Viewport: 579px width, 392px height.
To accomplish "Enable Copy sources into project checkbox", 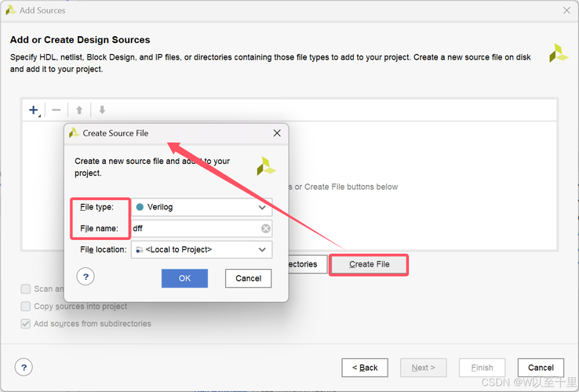I will (26, 307).
